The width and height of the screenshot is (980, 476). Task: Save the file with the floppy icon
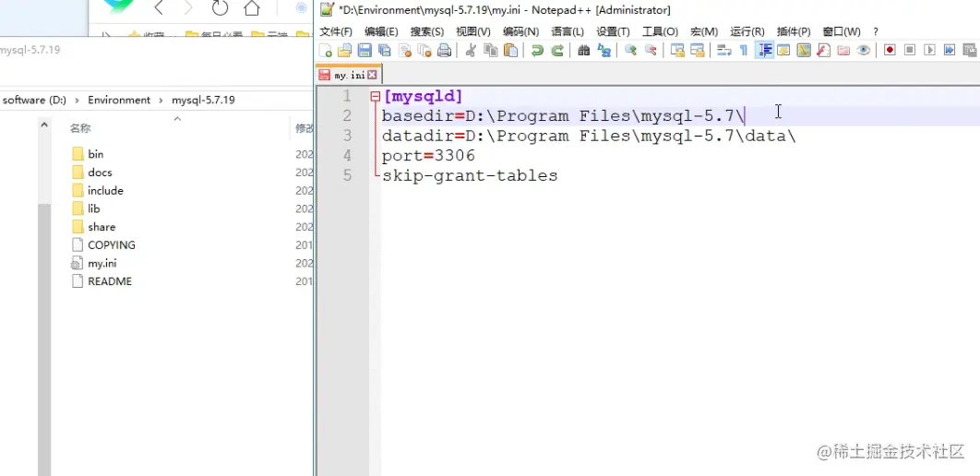365,51
